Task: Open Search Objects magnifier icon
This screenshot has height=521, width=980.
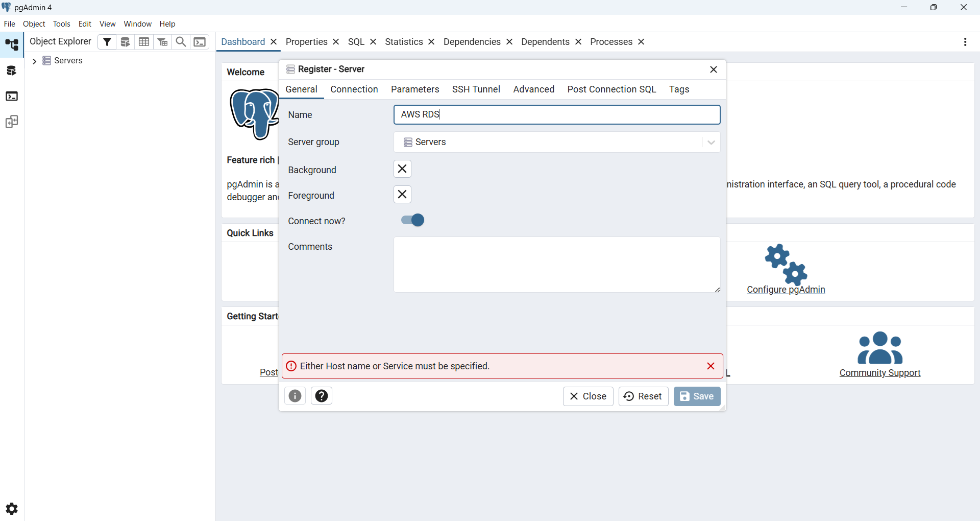Action: (x=181, y=42)
